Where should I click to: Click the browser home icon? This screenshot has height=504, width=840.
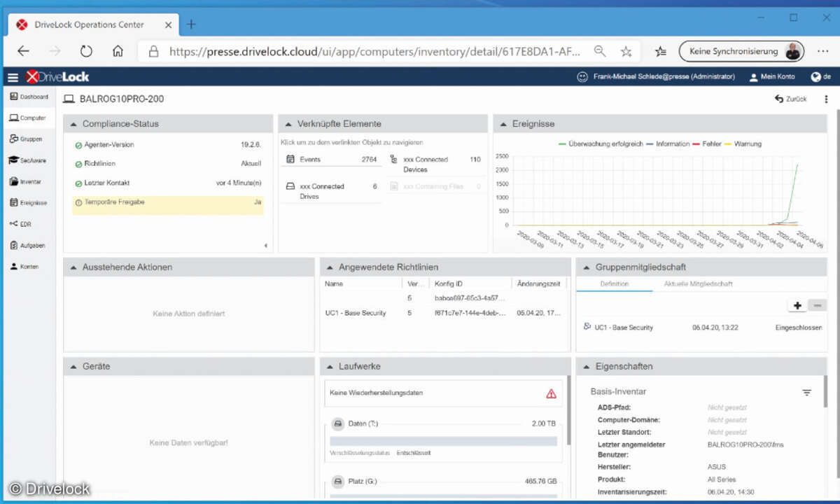[x=118, y=51]
